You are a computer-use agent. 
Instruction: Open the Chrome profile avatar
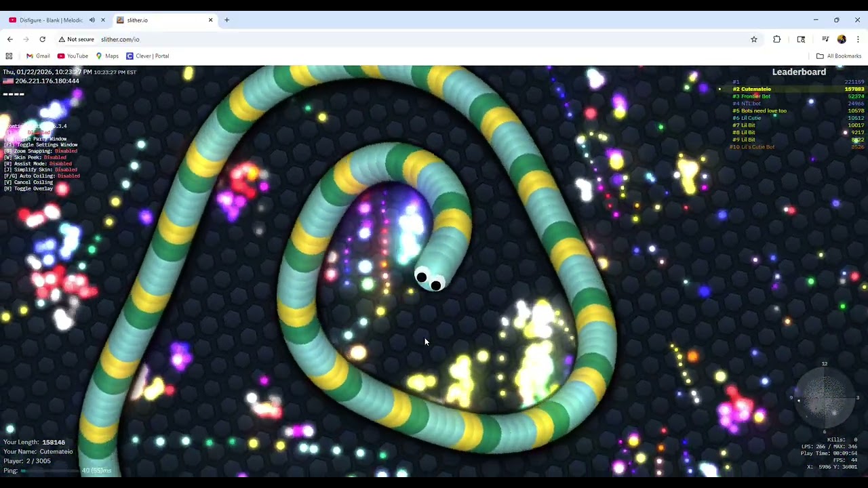coord(842,39)
